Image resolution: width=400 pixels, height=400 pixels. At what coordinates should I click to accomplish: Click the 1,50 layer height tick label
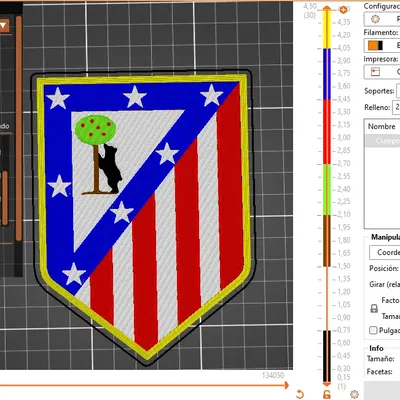(343, 266)
